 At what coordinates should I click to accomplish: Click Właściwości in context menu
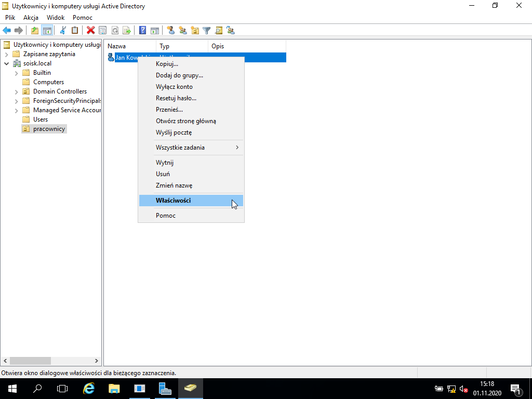coord(191,201)
